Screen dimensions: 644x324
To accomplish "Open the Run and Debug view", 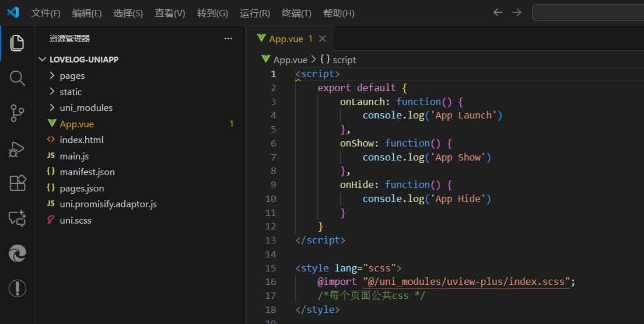I will (x=17, y=149).
